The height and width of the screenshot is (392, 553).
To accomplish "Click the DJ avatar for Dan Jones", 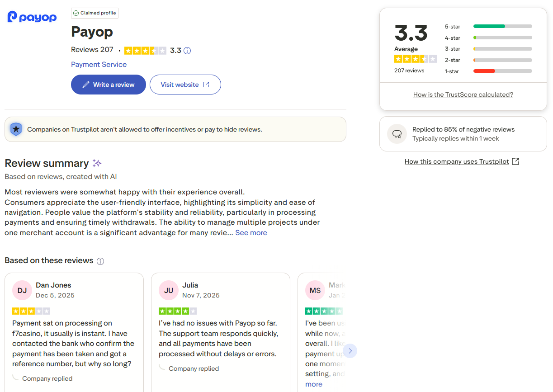I will point(22,290).
